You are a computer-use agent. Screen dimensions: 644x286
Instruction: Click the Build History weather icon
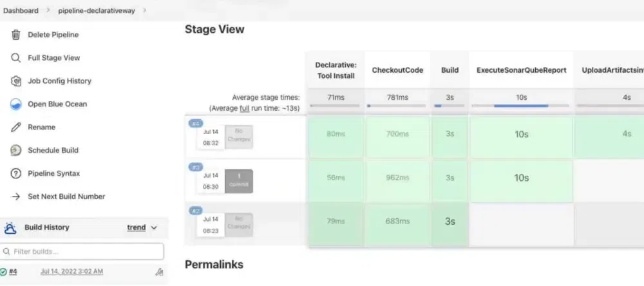coord(10,228)
